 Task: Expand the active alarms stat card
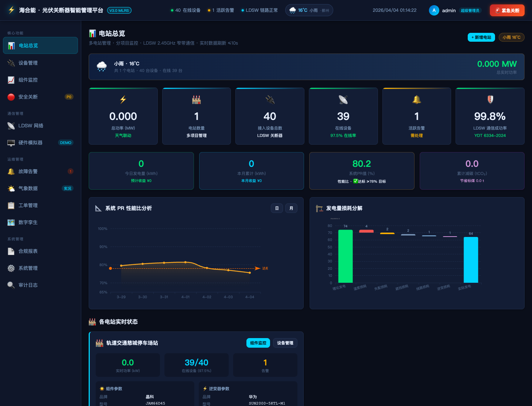click(x=416, y=116)
